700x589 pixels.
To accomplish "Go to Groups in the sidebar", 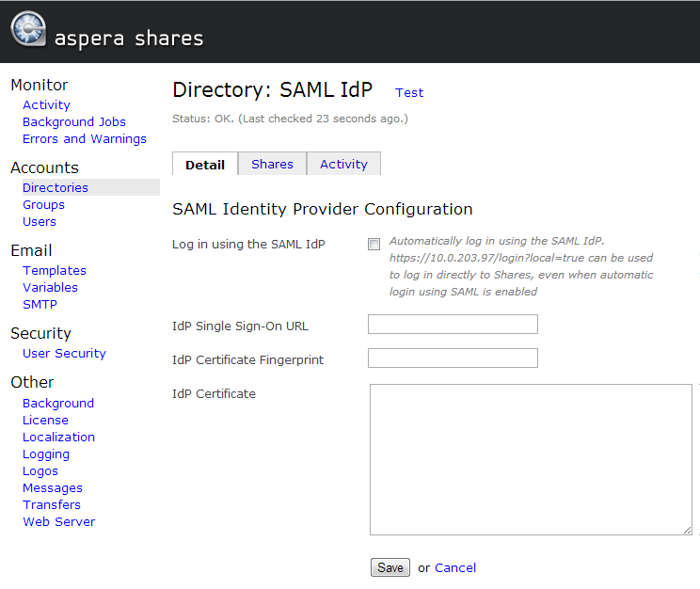I will pyautogui.click(x=43, y=204).
